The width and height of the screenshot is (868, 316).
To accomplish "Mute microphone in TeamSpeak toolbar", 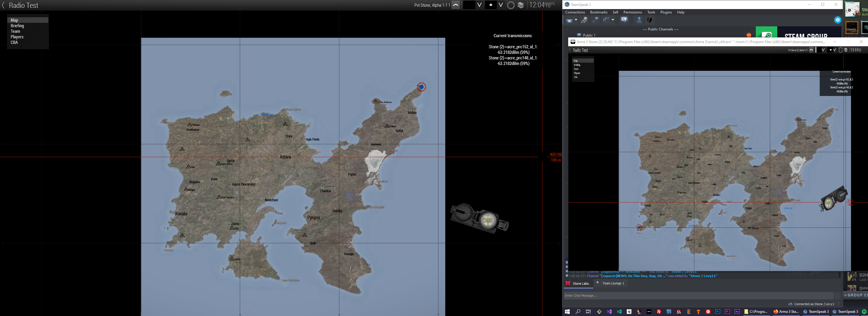I will point(595,20).
